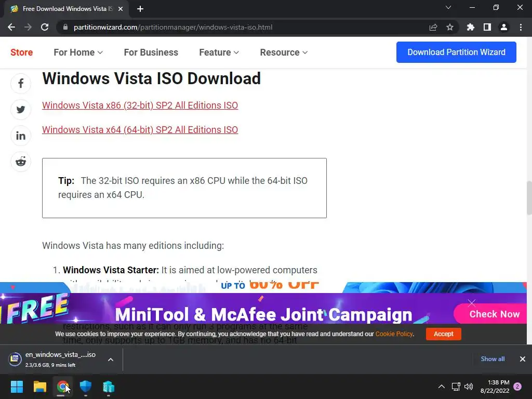
Task: Click the Windows Vista ISO Download heading
Action: click(x=151, y=78)
